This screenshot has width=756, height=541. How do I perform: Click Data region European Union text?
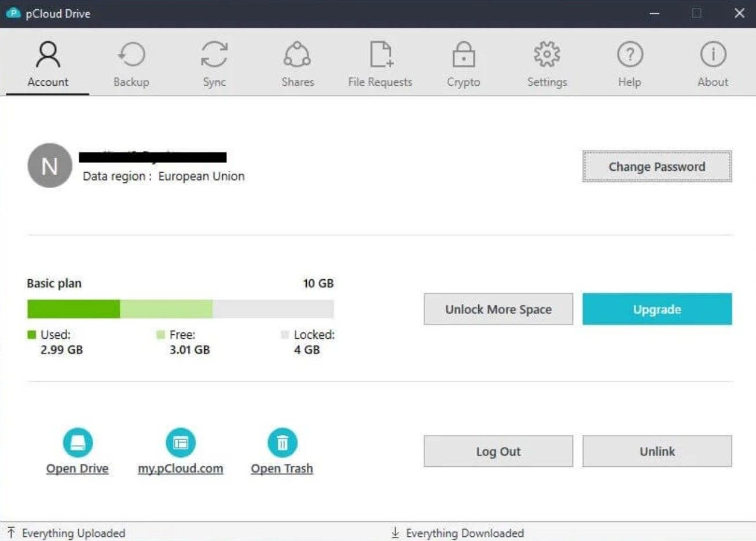tap(164, 176)
